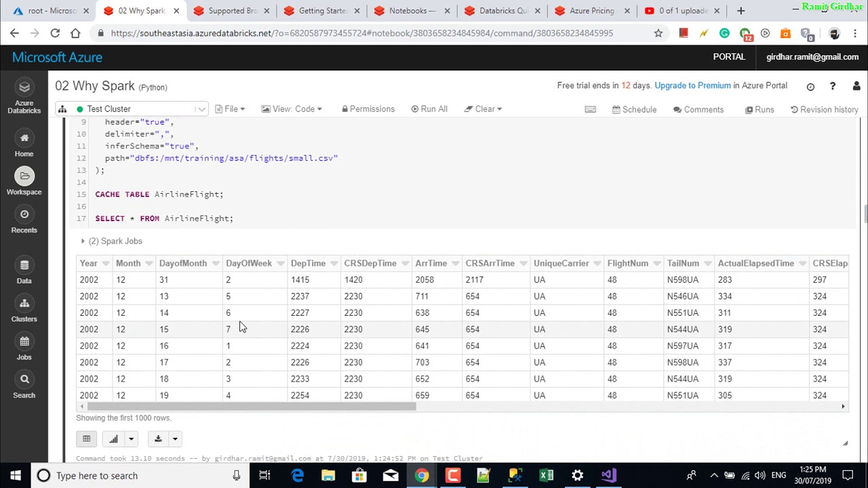Viewport: 868px width, 488px height.
Task: Sort by the DepTime column arrow
Action: [333, 264]
